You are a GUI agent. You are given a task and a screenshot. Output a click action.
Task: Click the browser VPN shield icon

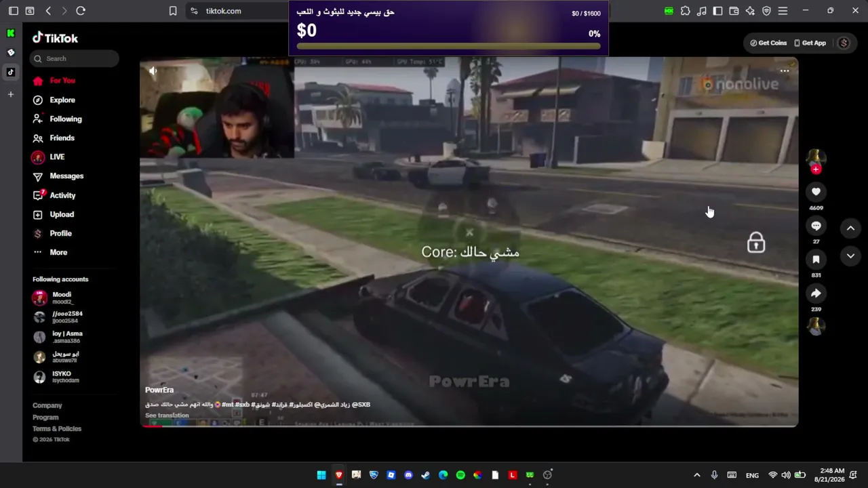[x=766, y=11]
